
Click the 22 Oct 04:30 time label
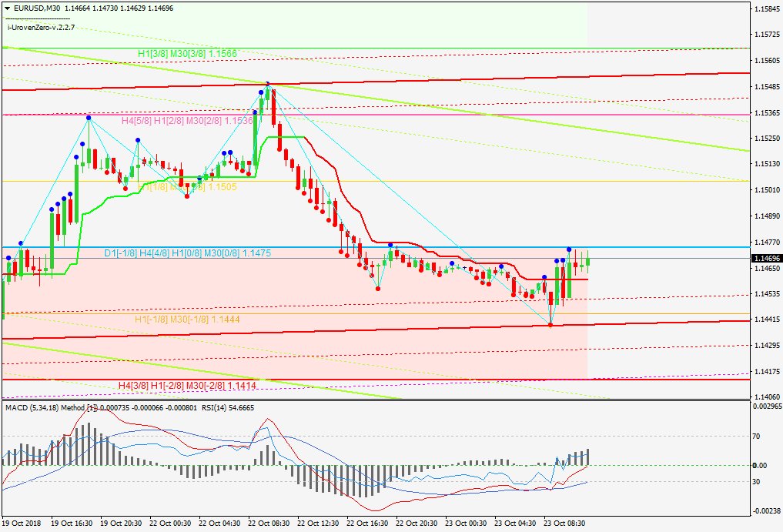tap(219, 524)
